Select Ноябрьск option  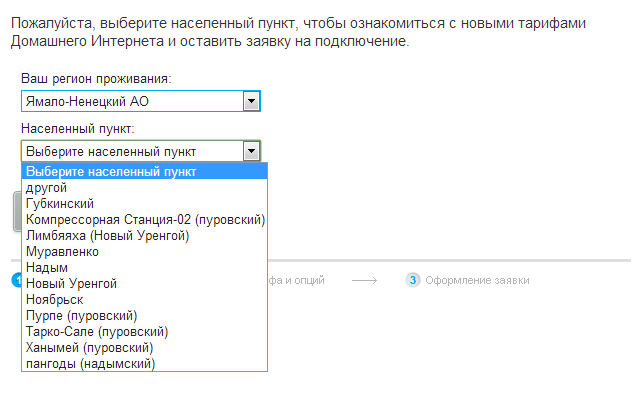[144, 299]
